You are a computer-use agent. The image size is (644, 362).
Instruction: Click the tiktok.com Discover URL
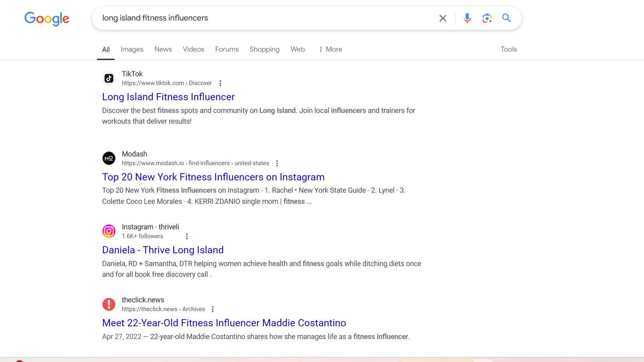[167, 83]
